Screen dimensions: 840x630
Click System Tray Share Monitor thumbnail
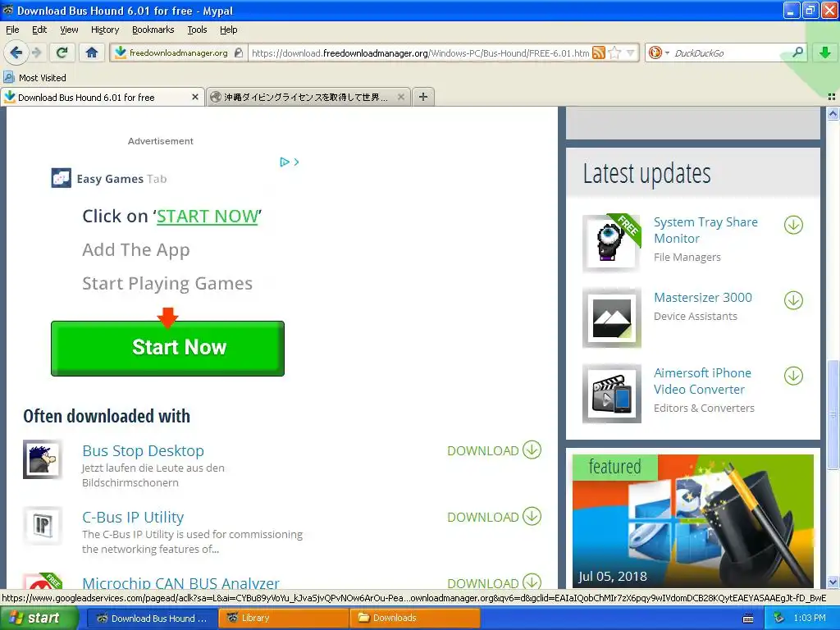click(612, 243)
